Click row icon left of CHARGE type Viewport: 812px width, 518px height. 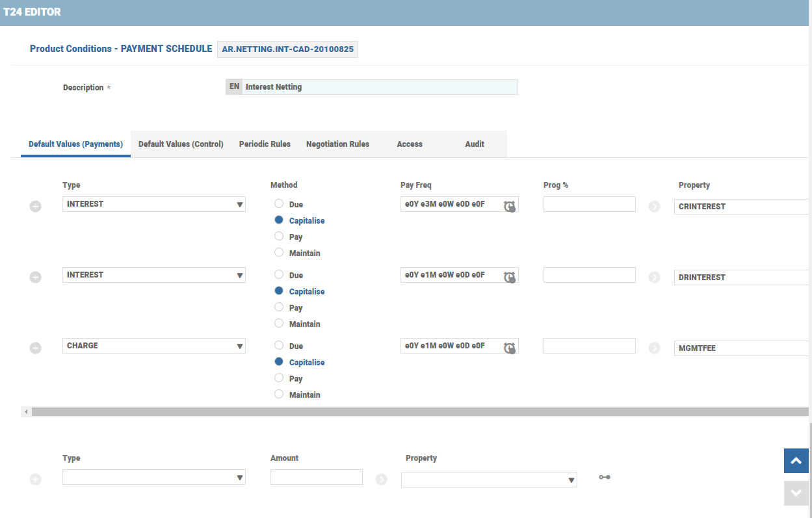[x=36, y=348]
